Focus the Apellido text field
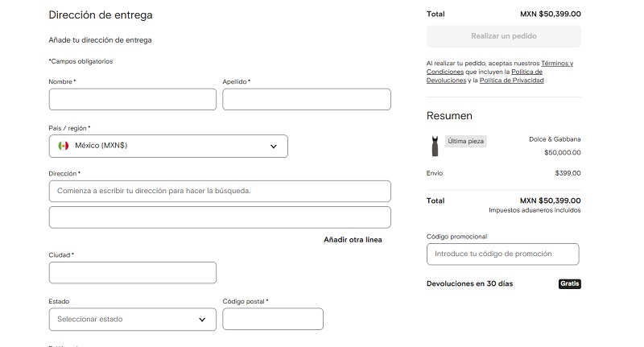The image size is (644, 347). click(306, 99)
